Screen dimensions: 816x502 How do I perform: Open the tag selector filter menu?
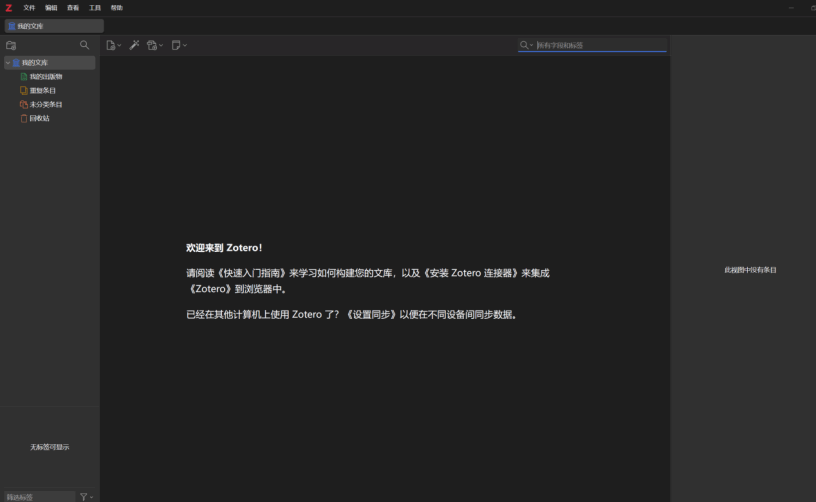86,497
